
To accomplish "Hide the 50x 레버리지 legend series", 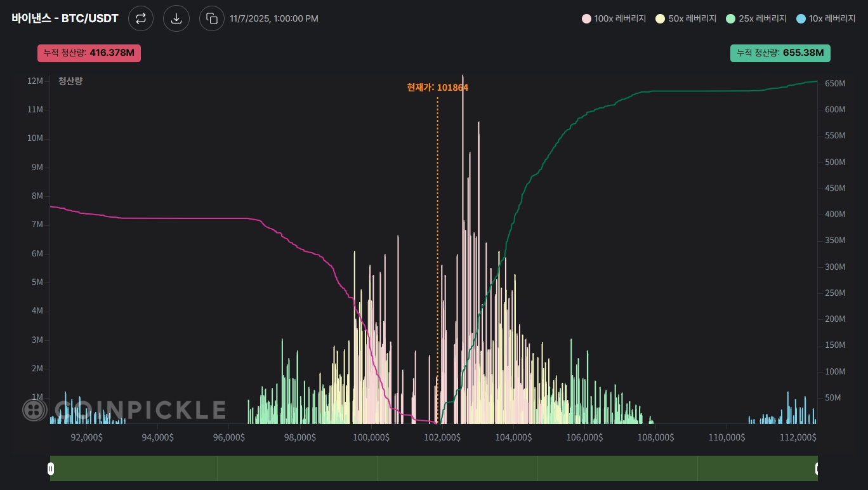I will pyautogui.click(x=687, y=19).
